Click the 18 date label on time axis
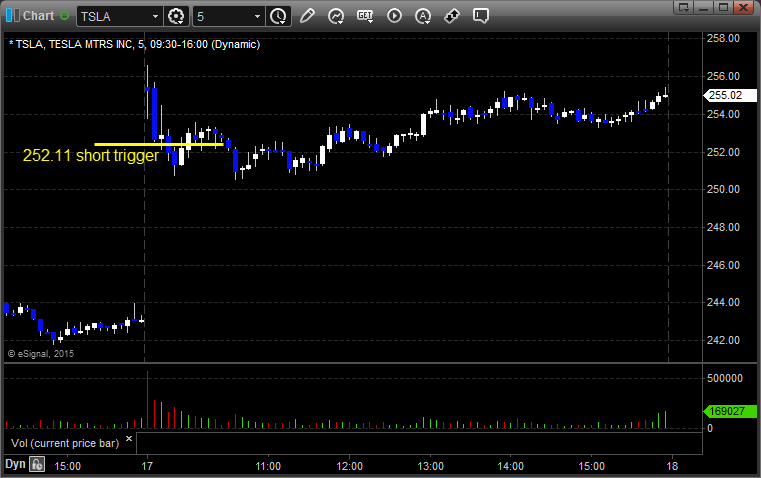 tap(672, 466)
